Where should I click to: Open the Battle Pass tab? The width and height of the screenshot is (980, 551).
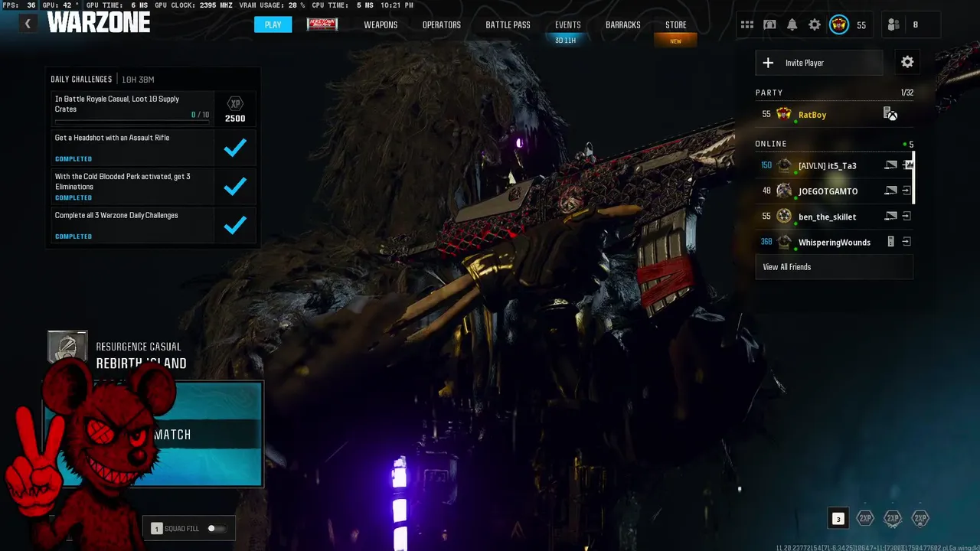tap(508, 24)
